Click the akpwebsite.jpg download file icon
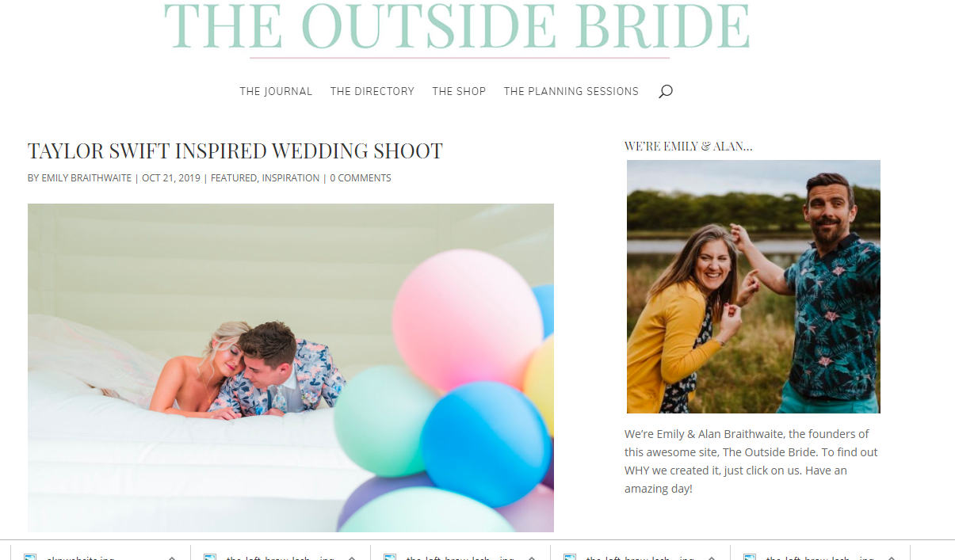955x560 pixels. [x=30, y=557]
